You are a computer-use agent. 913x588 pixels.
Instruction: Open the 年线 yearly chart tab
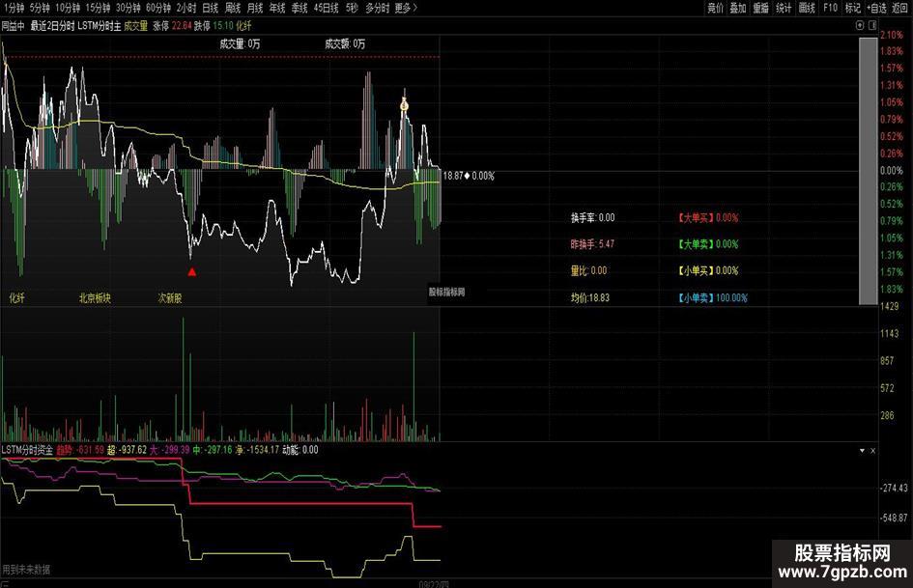point(277,8)
